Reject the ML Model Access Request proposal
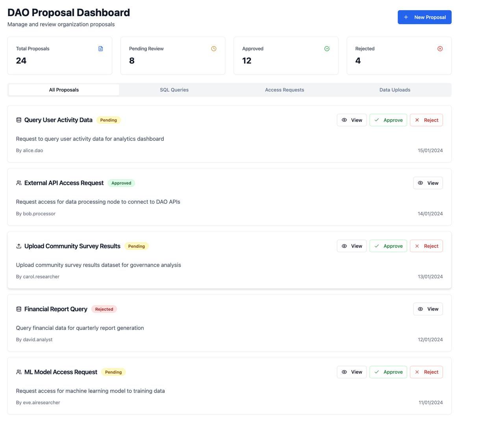 coord(426,372)
